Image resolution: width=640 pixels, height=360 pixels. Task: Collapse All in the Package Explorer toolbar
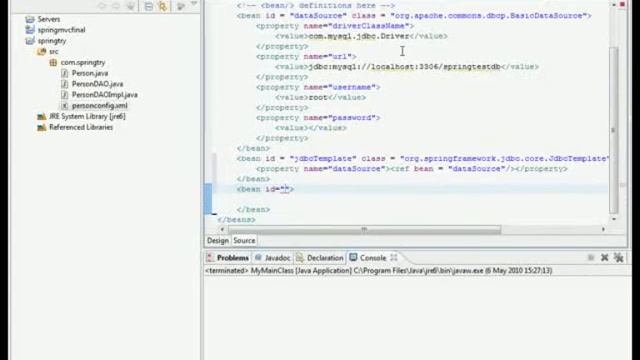(149, 6)
